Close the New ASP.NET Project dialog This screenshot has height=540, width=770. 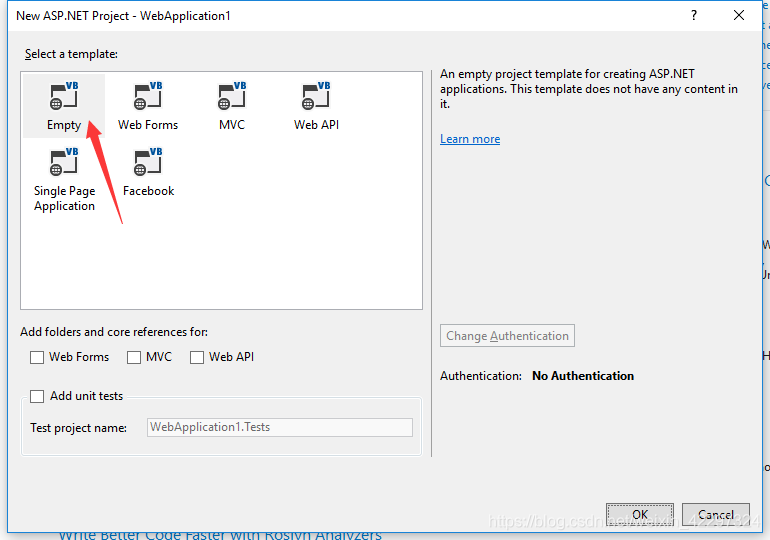point(739,16)
